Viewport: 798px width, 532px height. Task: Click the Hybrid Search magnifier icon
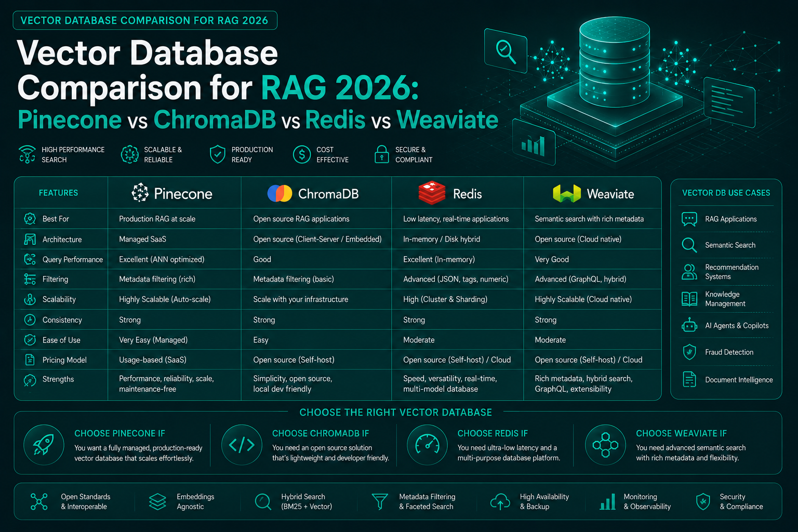(263, 501)
